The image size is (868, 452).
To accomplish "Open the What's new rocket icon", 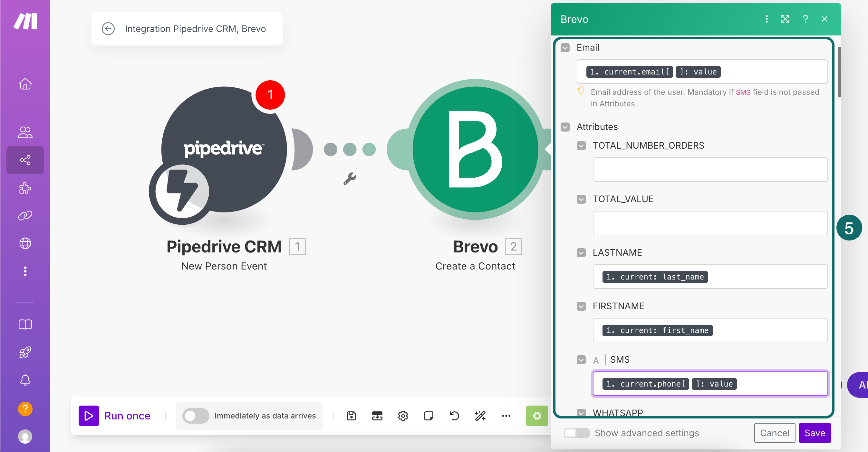I will [25, 352].
